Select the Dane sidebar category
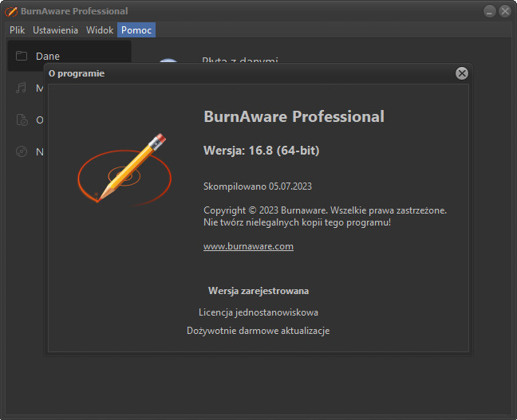This screenshot has width=517, height=420. [69, 56]
